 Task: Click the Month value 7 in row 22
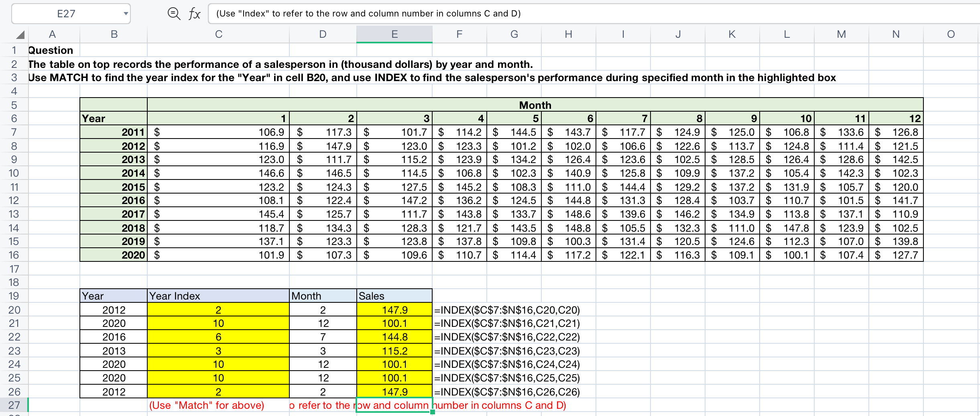[323, 337]
